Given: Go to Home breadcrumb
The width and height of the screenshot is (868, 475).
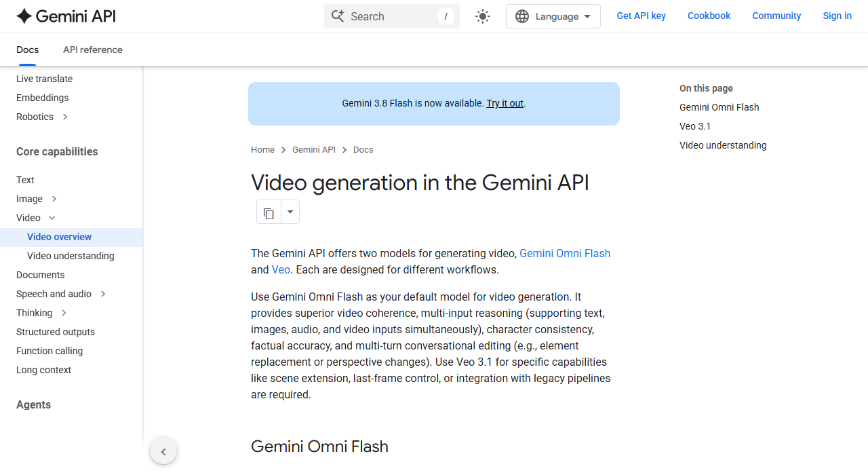Looking at the screenshot, I should pyautogui.click(x=262, y=149).
